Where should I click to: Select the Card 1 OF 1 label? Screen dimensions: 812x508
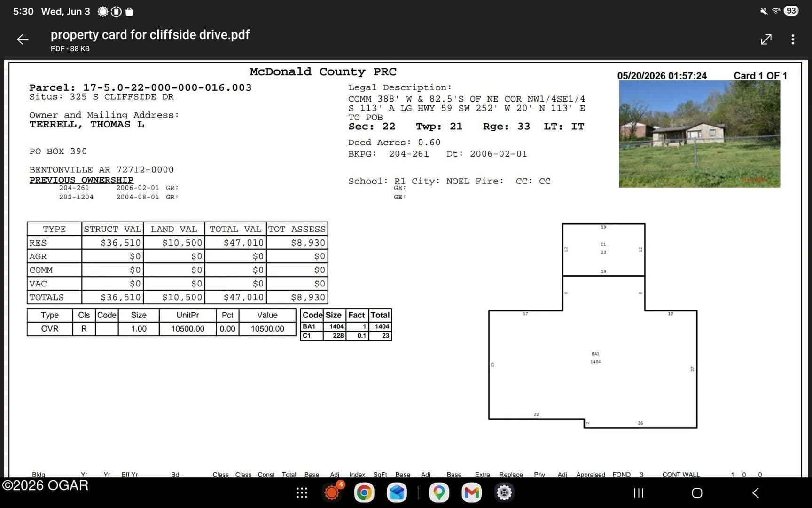[760, 76]
